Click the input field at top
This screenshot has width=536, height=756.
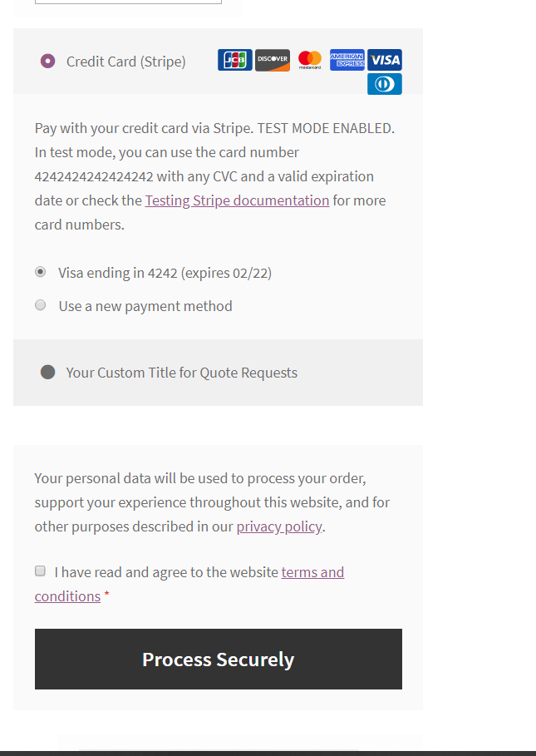click(x=128, y=1)
